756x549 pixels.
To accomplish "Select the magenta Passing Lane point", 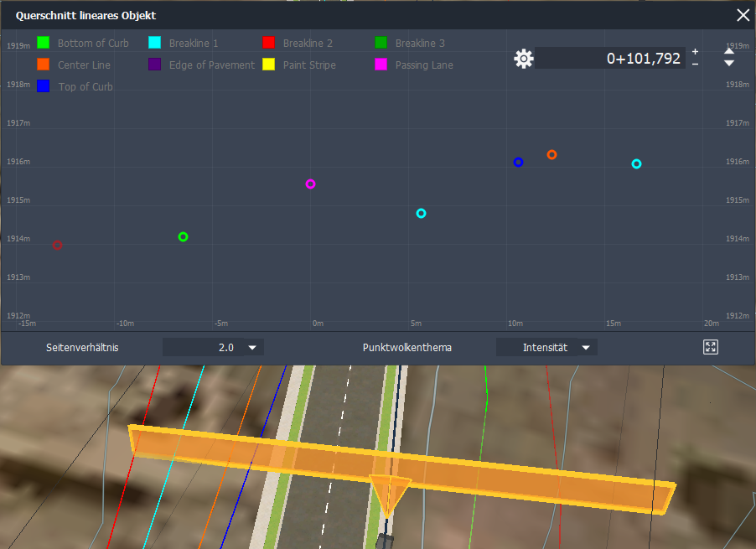I will (310, 184).
